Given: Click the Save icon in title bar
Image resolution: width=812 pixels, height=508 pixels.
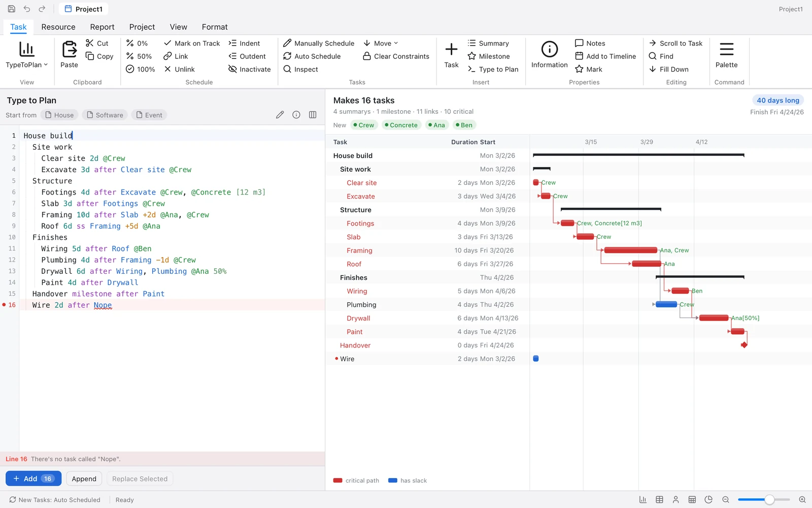Looking at the screenshot, I should point(12,9).
